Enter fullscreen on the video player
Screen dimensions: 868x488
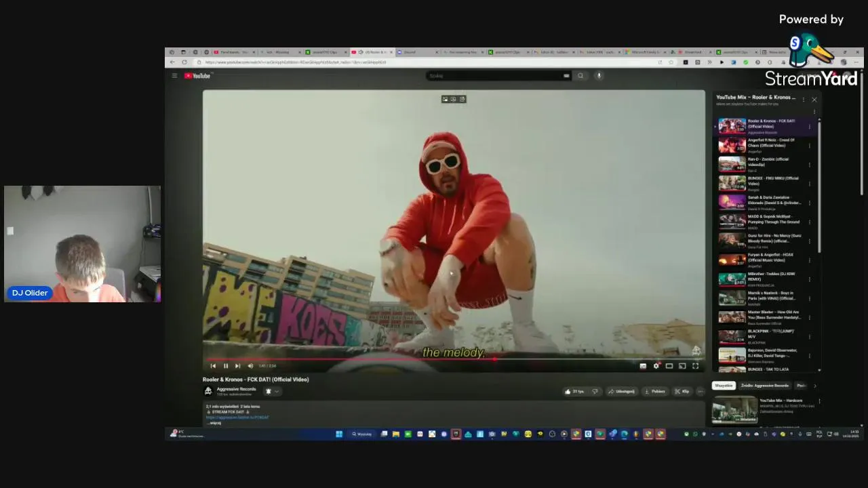[695, 366]
